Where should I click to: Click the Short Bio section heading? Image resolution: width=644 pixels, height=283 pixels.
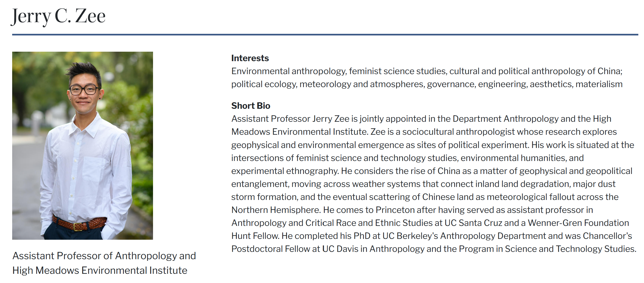pos(251,106)
